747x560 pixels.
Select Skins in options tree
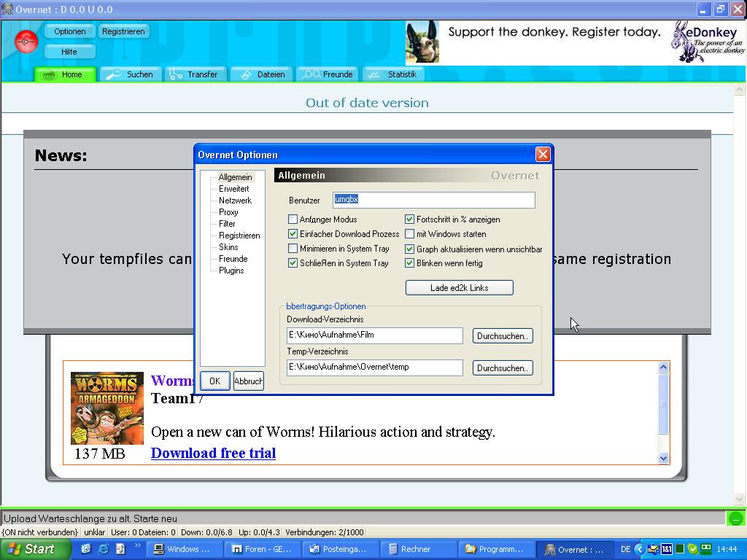pyautogui.click(x=228, y=247)
